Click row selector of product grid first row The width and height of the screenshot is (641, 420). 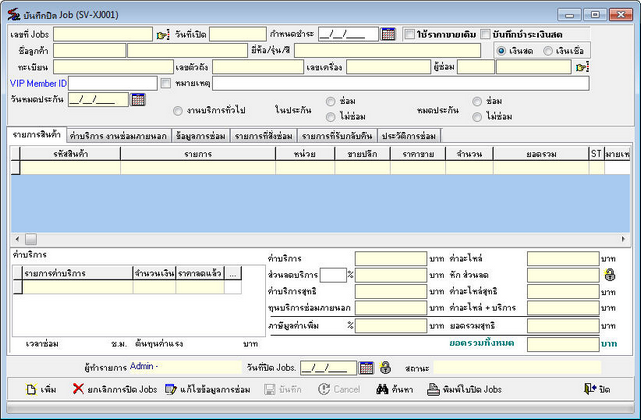pos(16,168)
